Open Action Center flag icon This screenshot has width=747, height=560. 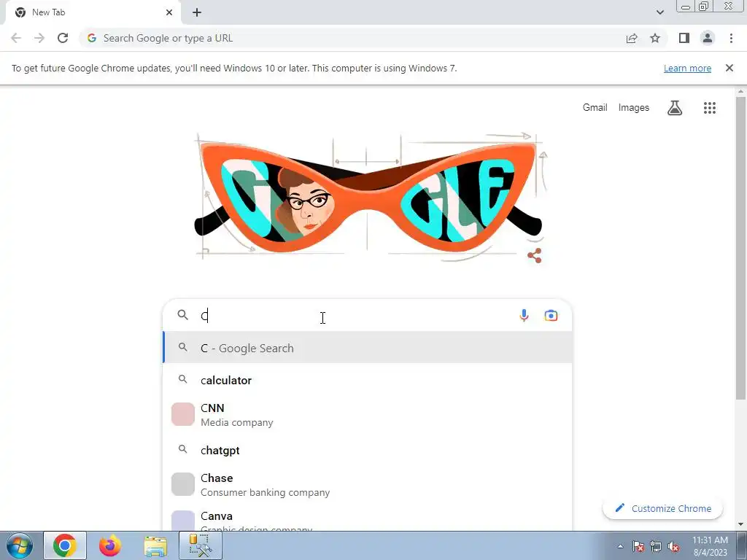click(638, 546)
